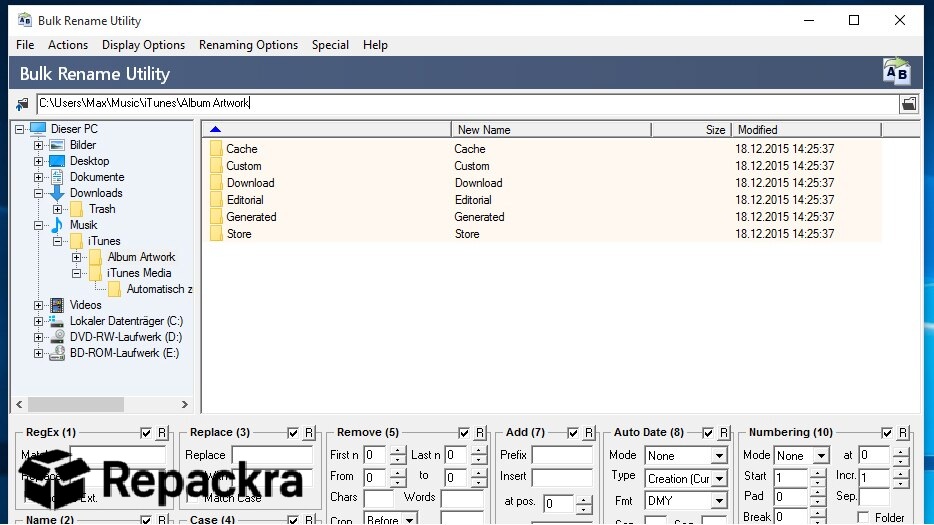Screen dimensions: 934x525
Task: Click the Videos film icon in tree
Action: (57, 305)
